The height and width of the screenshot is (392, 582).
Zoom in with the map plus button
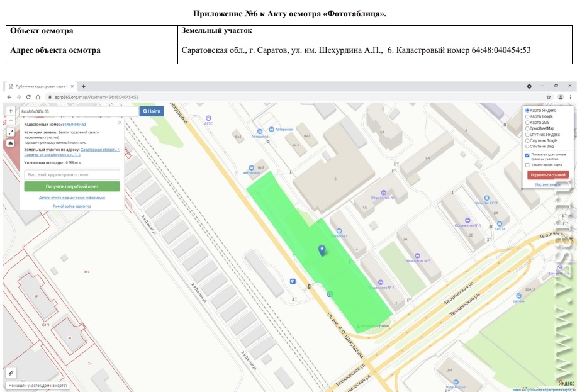pos(11,111)
